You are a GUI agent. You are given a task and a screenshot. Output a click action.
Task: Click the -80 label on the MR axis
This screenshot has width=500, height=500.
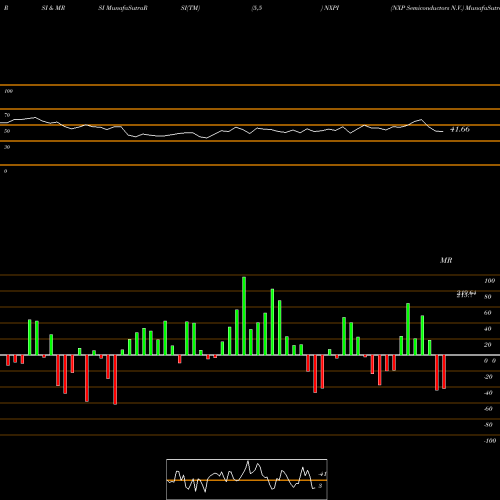point(488,425)
